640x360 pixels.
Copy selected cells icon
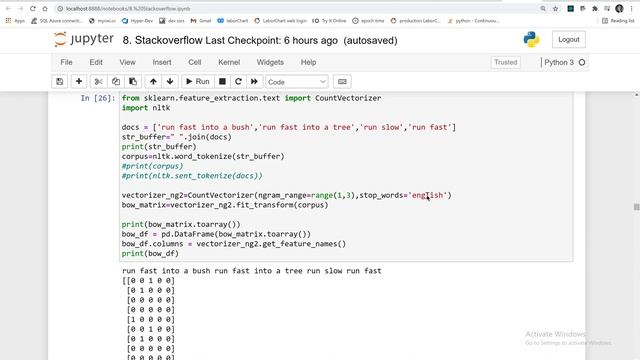(x=116, y=82)
